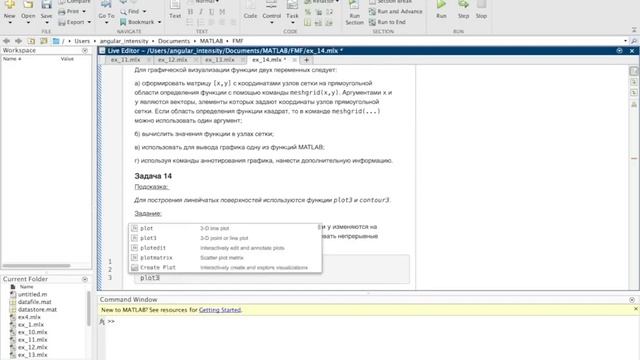Choose plot3 from suggestions

click(x=225, y=238)
